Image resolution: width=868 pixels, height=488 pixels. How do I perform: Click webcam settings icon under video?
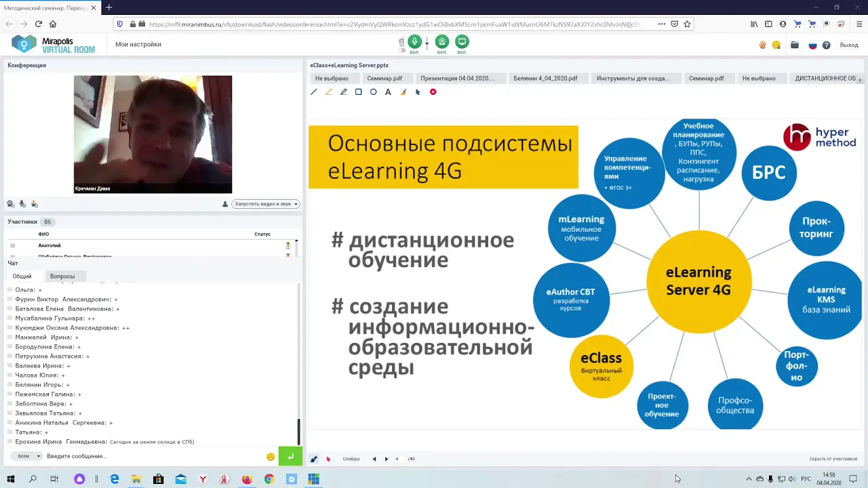[x=11, y=203]
